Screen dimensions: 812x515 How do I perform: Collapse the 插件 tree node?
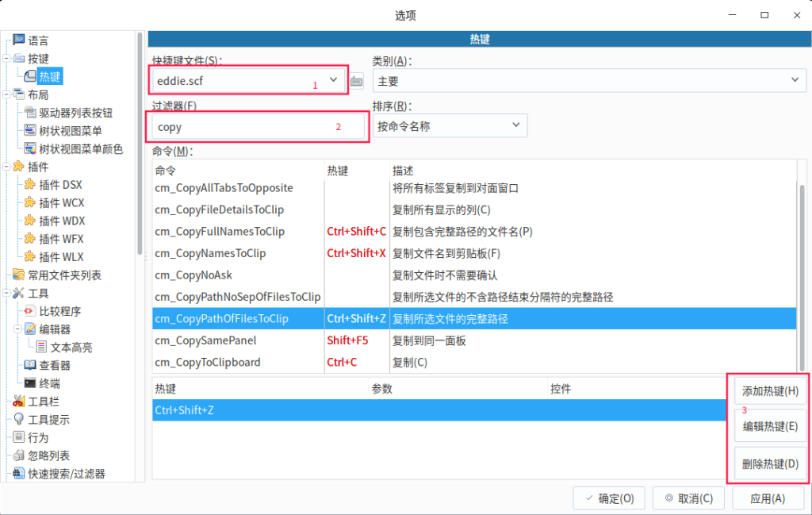pos(6,167)
